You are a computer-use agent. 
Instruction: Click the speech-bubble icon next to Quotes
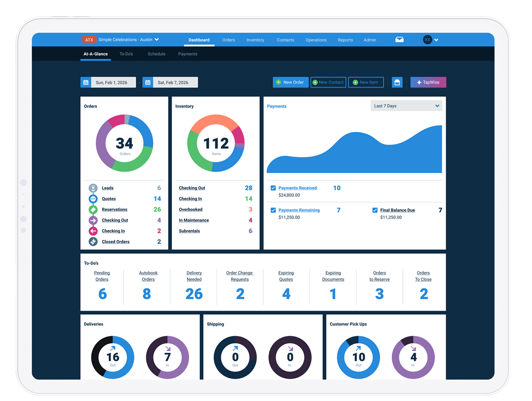(93, 199)
